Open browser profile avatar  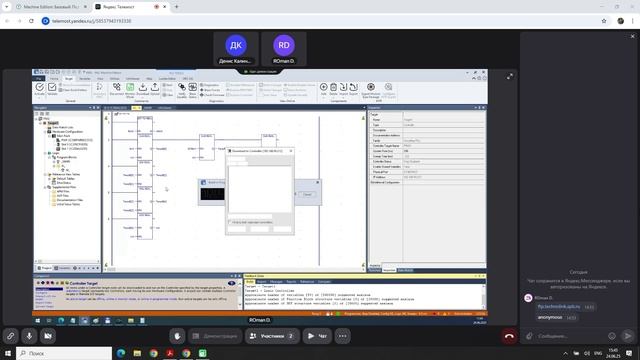coord(620,21)
